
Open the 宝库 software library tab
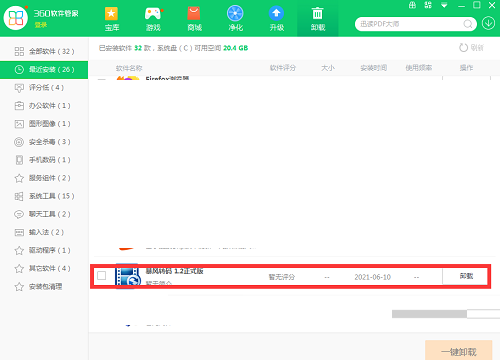pyautogui.click(x=112, y=19)
